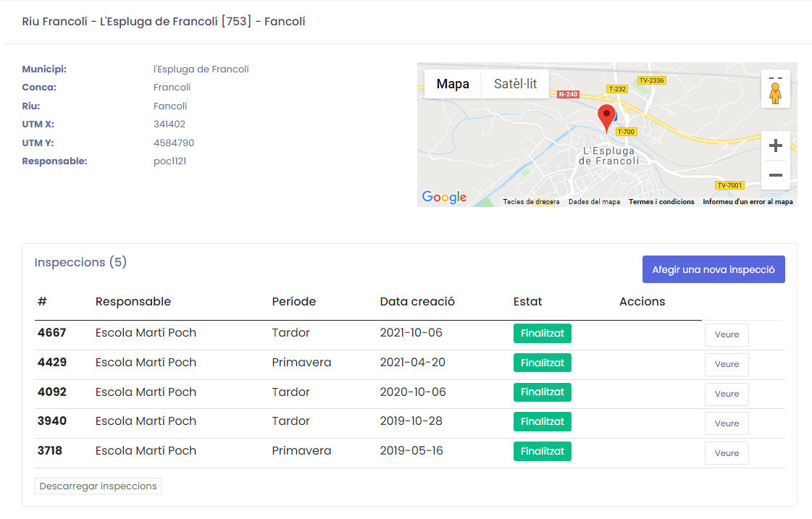
Task: Click the Finalitzat badge for inspection 4667
Action: click(542, 333)
